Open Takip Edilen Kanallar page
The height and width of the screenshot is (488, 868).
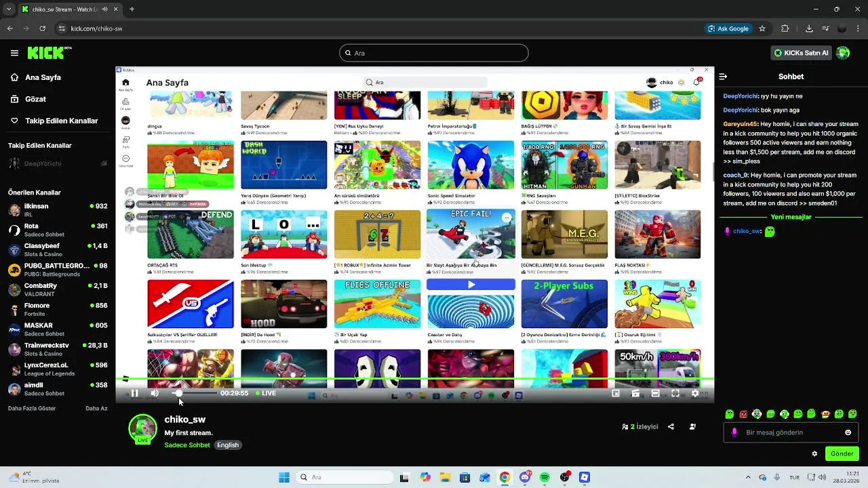point(61,121)
